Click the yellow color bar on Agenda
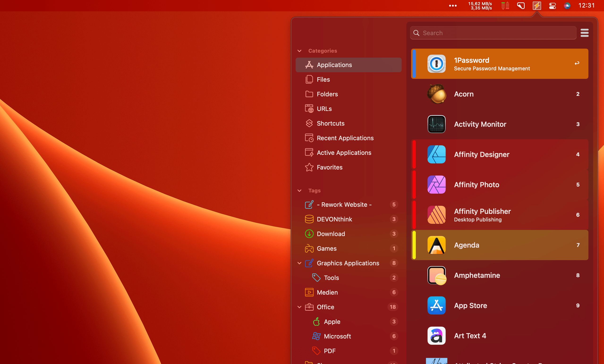 coord(414,245)
